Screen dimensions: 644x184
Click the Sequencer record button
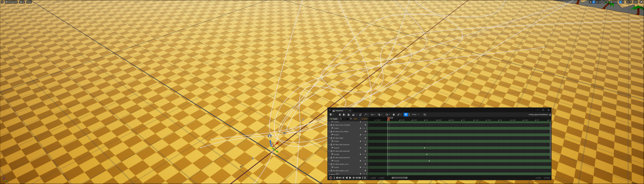(330, 178)
